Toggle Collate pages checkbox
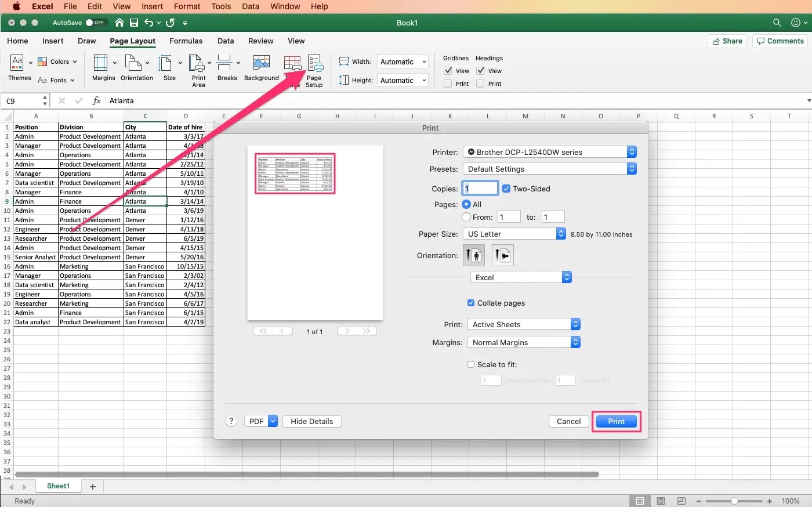812x507 pixels. coord(471,303)
